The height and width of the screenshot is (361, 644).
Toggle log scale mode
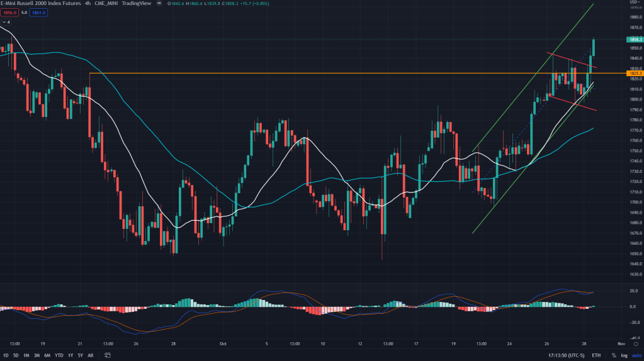pyautogui.click(x=624, y=355)
